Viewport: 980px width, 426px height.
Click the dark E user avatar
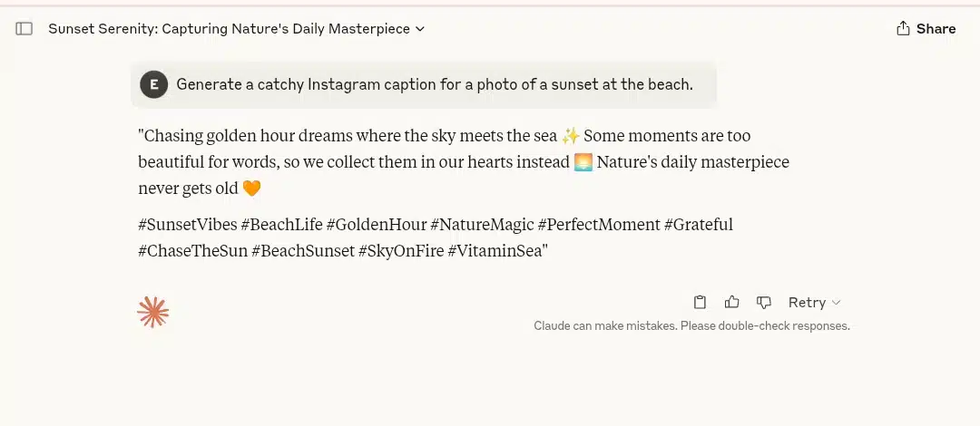[153, 84]
